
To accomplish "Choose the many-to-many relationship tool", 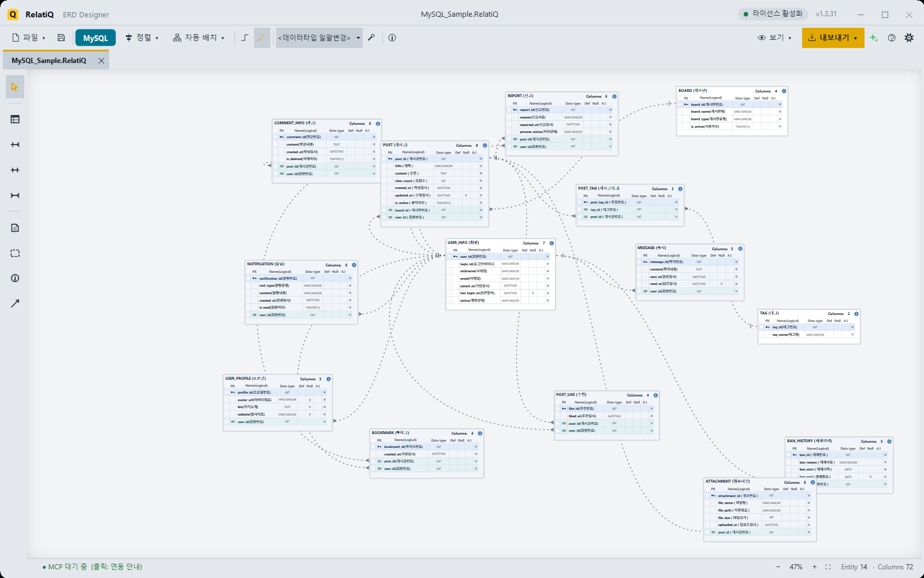I will point(15,195).
